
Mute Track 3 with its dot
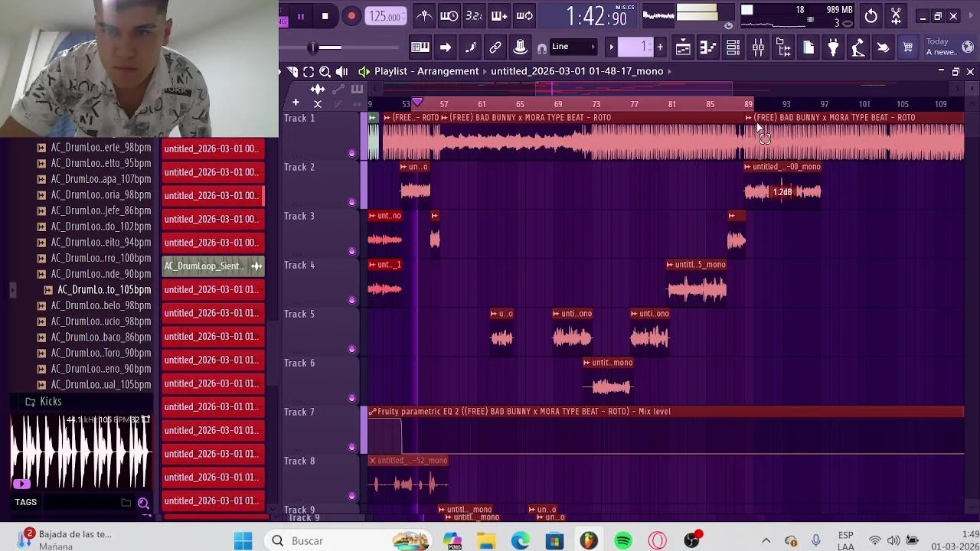(351, 251)
